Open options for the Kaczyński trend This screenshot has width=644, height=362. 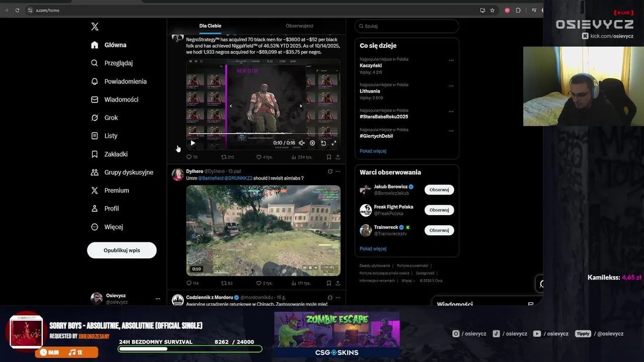(451, 60)
